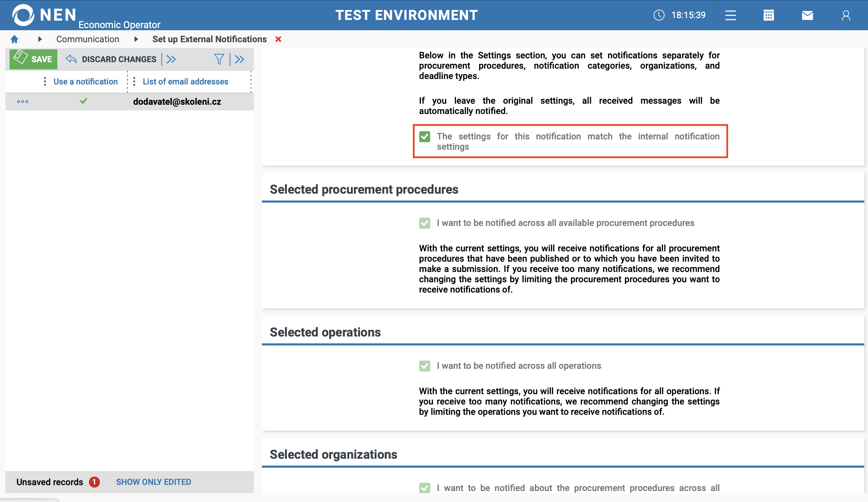Expand double chevrons right of filter icon
The width and height of the screenshot is (868, 502).
[239, 59]
